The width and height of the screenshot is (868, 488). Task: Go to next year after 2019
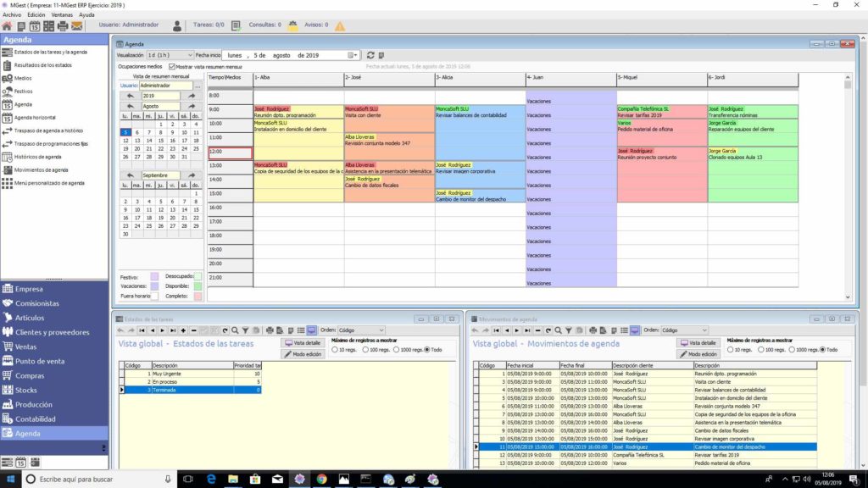[192, 97]
